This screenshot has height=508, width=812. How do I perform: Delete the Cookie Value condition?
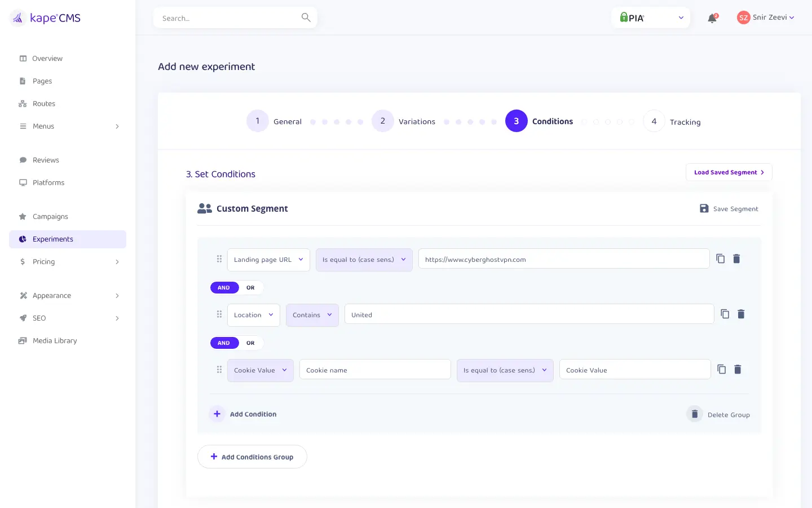coord(738,369)
